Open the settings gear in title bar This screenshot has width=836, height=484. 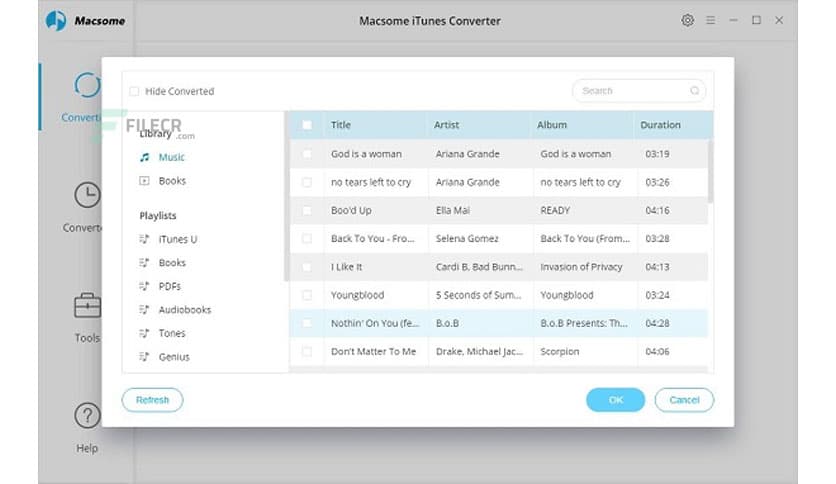687,20
